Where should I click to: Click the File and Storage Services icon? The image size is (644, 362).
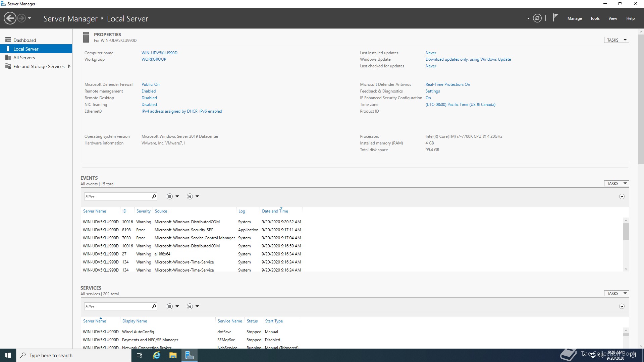pyautogui.click(x=8, y=66)
